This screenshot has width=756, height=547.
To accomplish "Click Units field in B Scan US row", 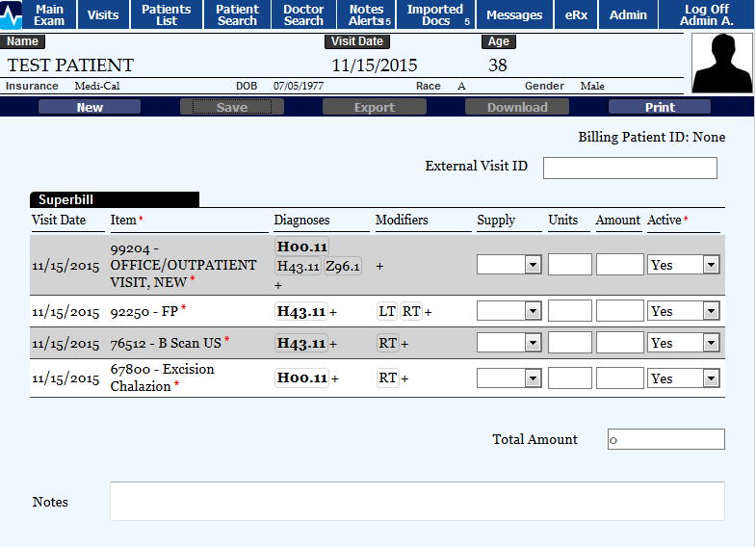I will tap(570, 343).
